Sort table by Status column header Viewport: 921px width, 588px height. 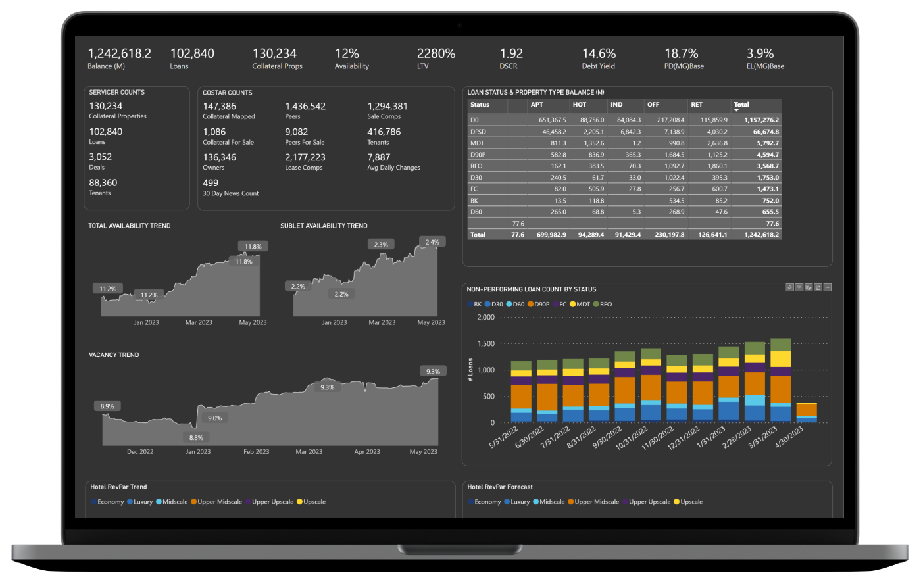point(480,105)
